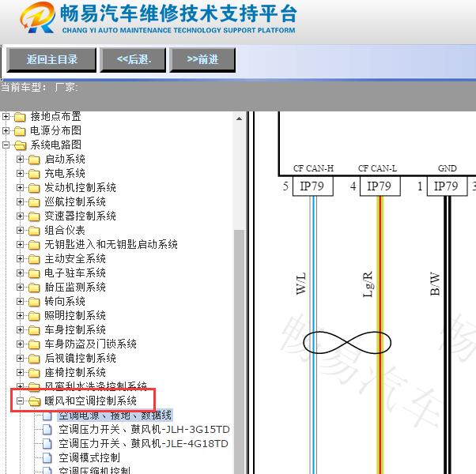Click the folder icon for 转向系统

[x=34, y=302]
